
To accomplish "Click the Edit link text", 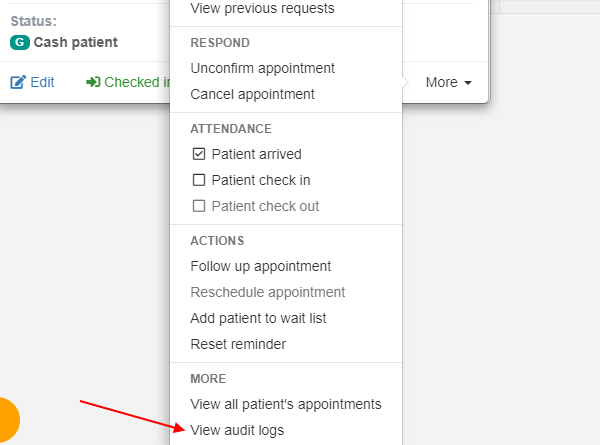I will 42,82.
